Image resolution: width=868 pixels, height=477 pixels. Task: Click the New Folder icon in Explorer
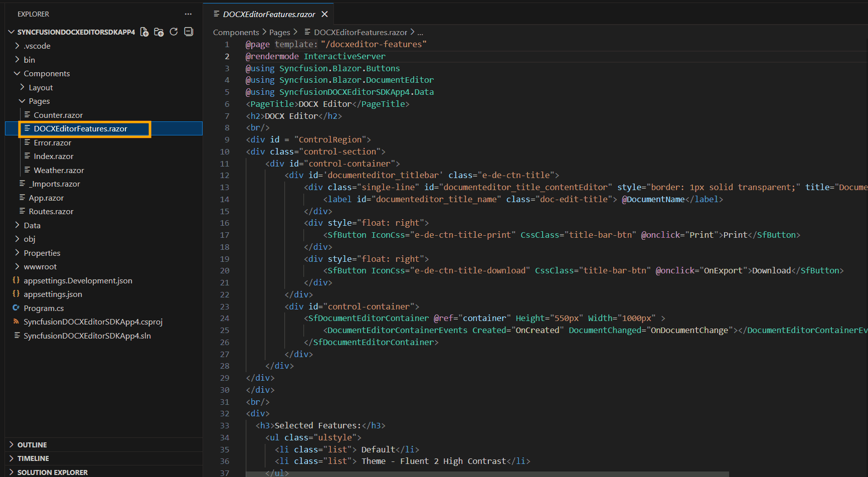click(x=159, y=32)
